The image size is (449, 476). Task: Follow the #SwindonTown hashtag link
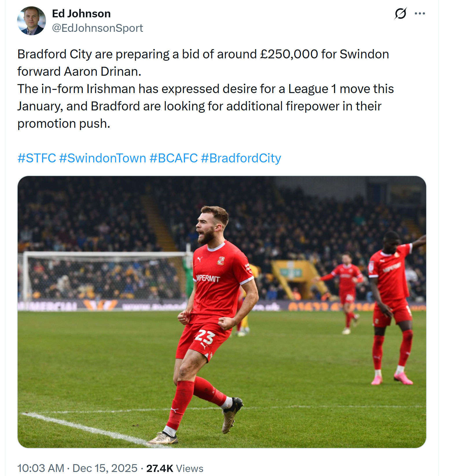pyautogui.click(x=103, y=158)
